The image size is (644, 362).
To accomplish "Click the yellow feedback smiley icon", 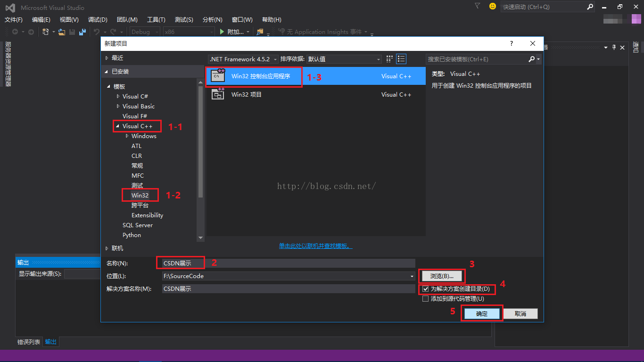I will (493, 6).
